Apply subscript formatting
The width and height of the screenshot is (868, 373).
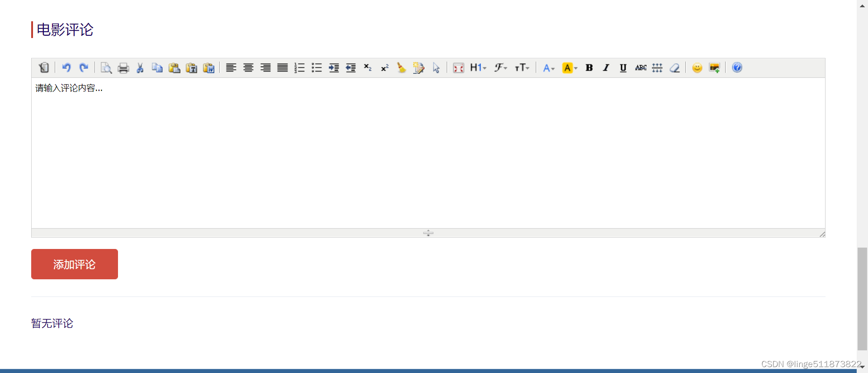coord(368,67)
